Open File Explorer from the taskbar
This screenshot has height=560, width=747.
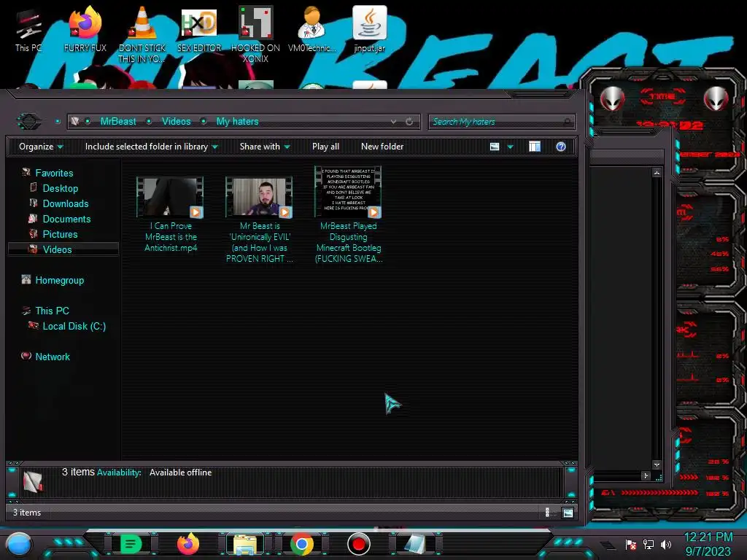pos(245,544)
